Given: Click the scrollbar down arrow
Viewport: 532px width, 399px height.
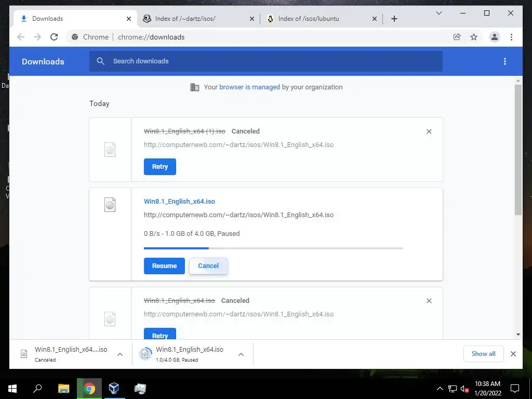Looking at the screenshot, I should (x=518, y=335).
